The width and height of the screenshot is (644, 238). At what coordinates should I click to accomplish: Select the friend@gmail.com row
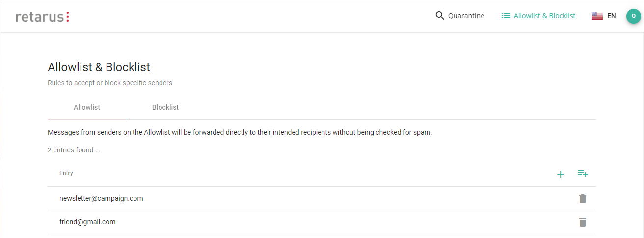87,222
